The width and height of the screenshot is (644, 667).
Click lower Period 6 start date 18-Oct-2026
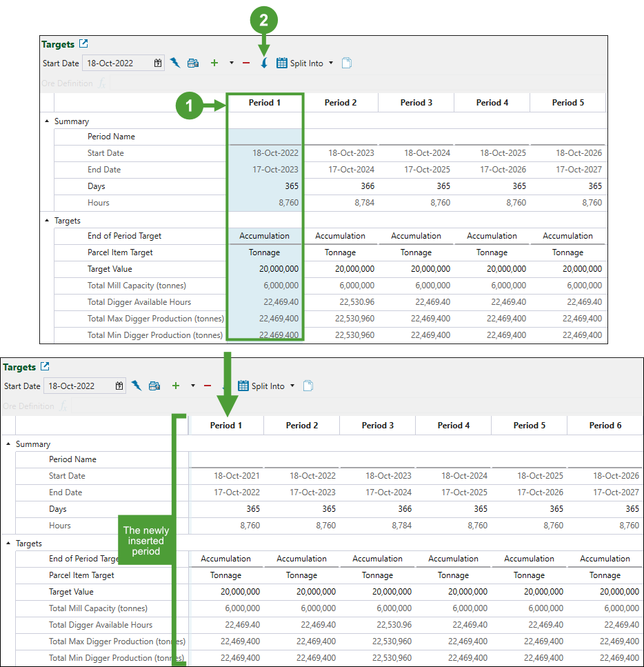click(605, 475)
